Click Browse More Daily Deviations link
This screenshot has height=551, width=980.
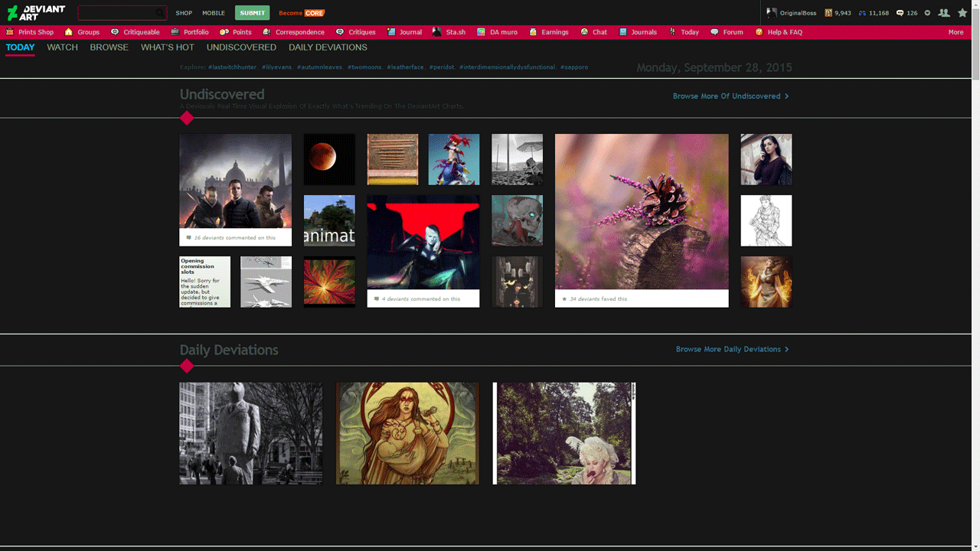click(732, 349)
